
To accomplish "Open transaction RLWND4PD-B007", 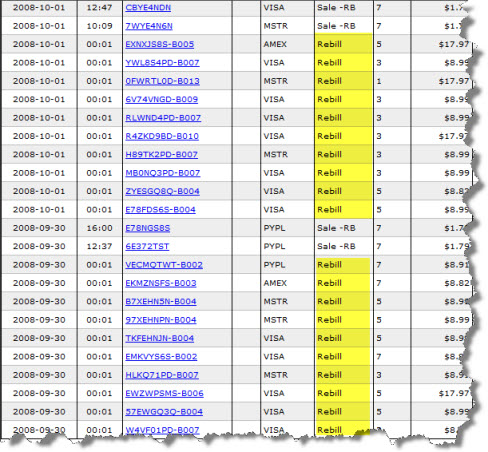I will coord(163,118).
